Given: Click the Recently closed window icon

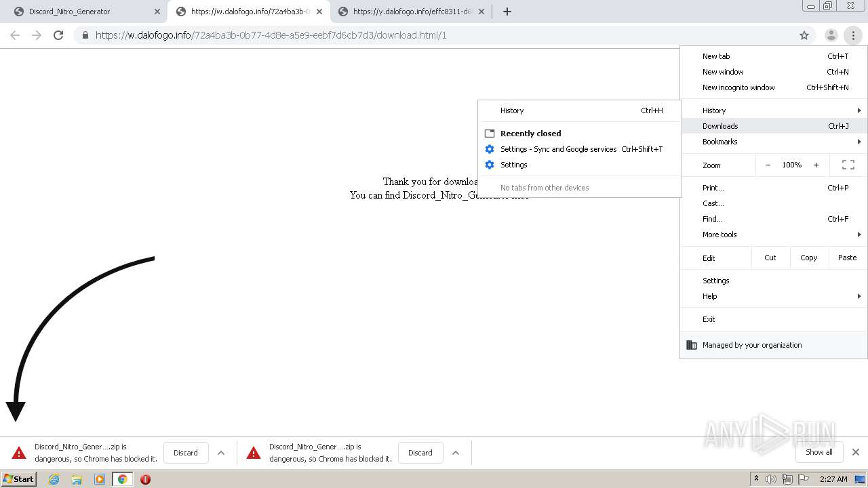Looking at the screenshot, I should point(490,134).
